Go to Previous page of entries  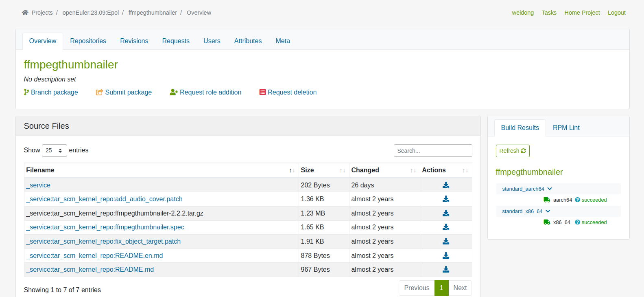pos(417,288)
